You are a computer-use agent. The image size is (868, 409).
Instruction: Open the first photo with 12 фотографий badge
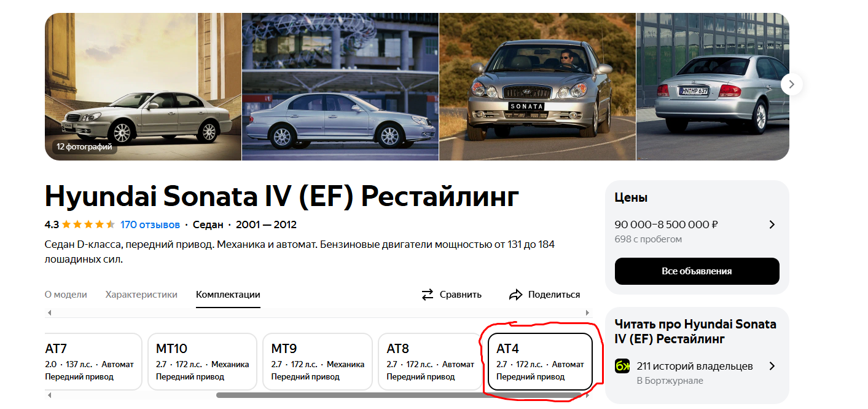[143, 87]
